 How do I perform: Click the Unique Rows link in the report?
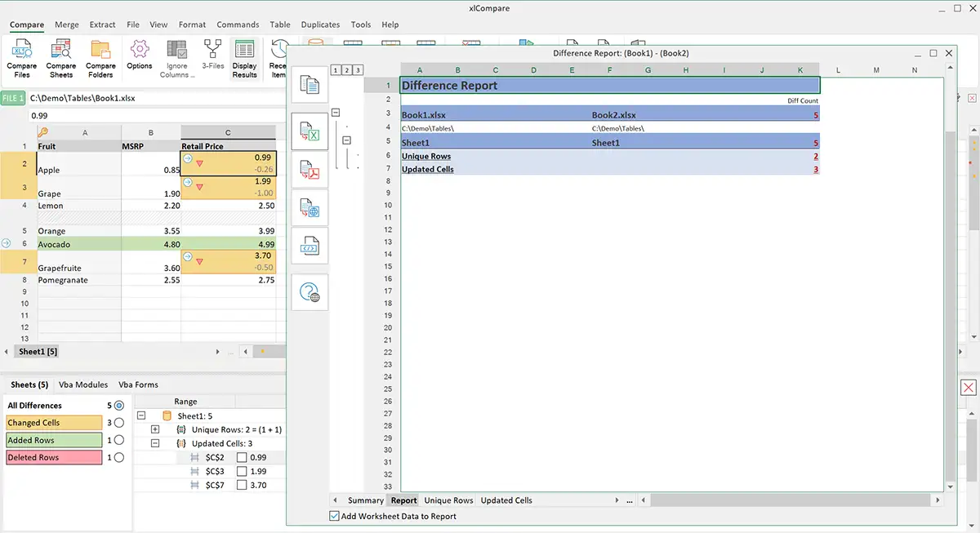coord(425,156)
